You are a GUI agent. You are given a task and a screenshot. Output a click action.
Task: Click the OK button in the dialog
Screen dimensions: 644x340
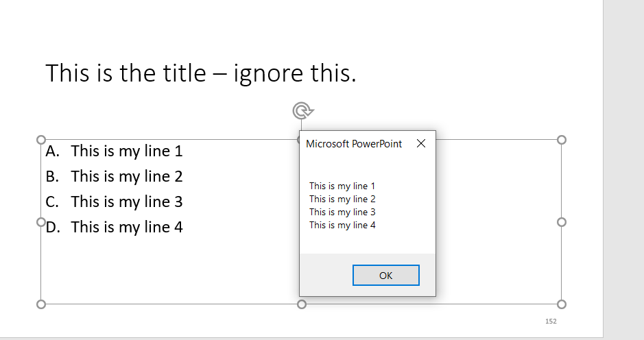[x=385, y=276]
